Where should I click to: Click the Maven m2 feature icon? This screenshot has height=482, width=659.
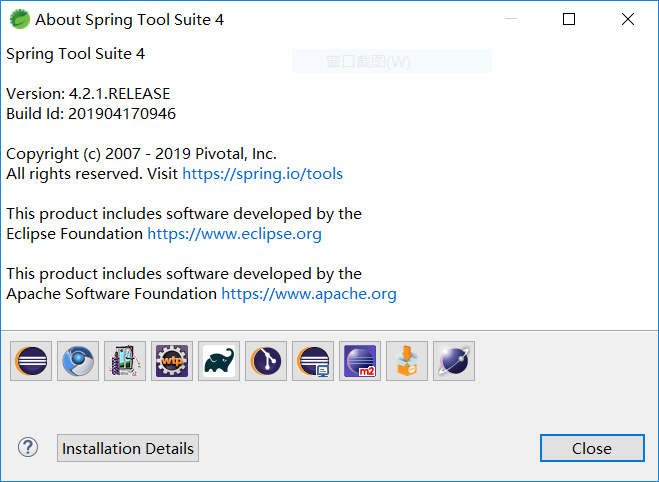[x=360, y=361]
